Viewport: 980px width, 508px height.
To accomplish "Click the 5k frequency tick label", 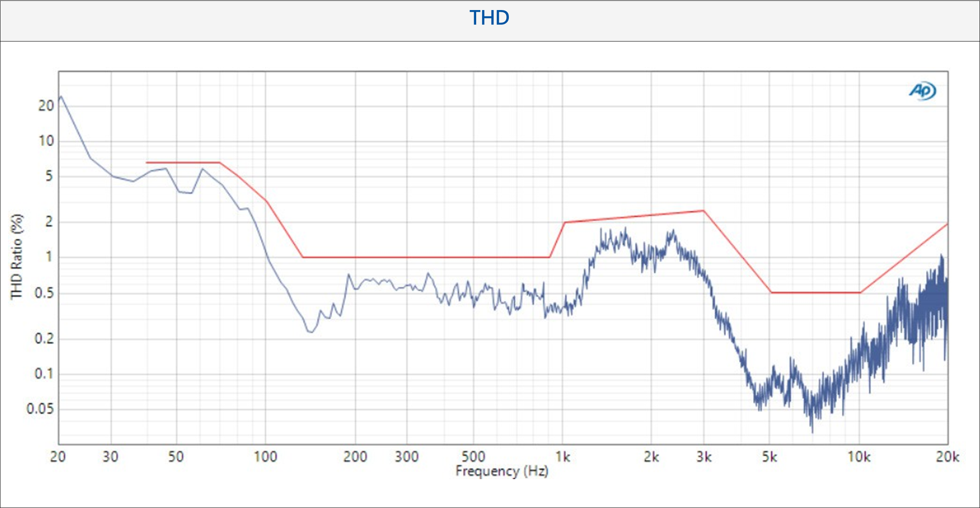I will click(x=769, y=456).
